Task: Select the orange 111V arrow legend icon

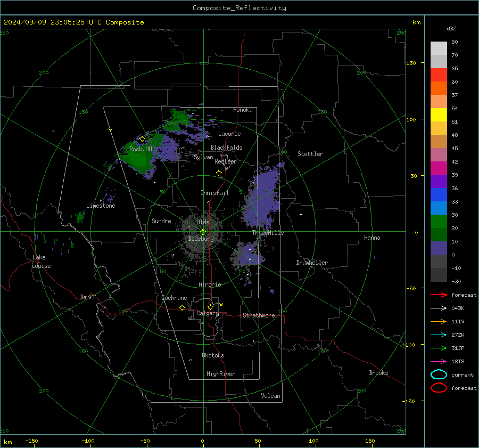Action: pyautogui.click(x=439, y=321)
